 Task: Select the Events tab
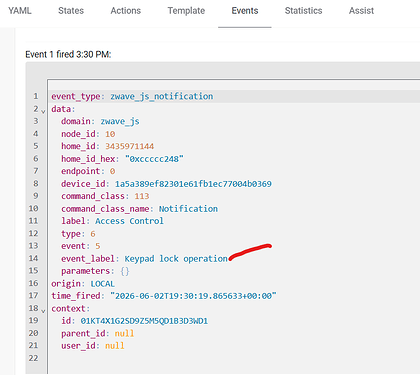245,11
